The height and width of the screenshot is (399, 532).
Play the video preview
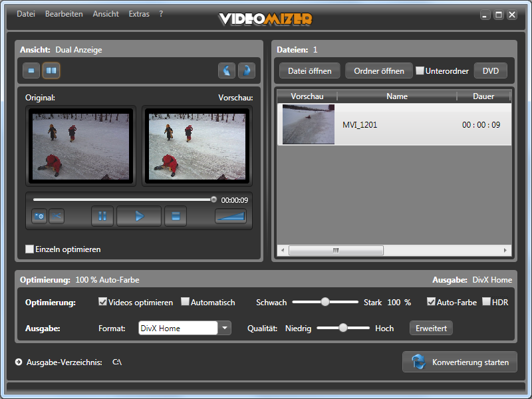[x=139, y=216]
